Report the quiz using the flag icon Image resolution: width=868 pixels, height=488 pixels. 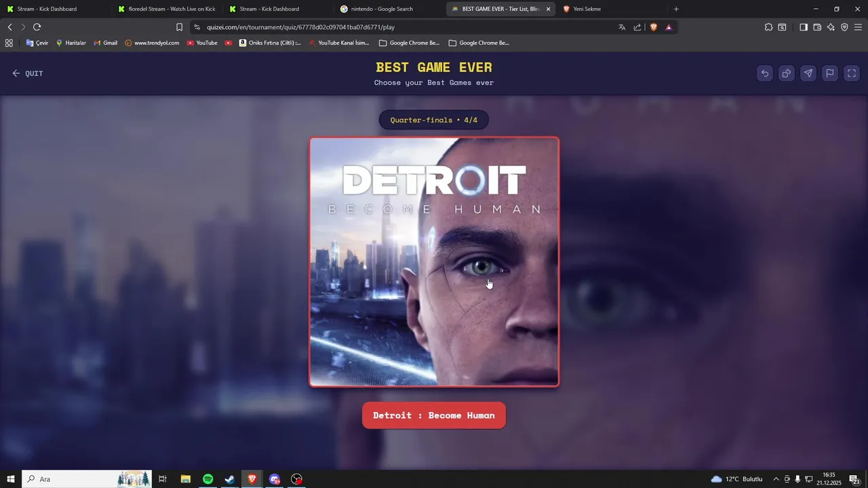click(x=830, y=73)
